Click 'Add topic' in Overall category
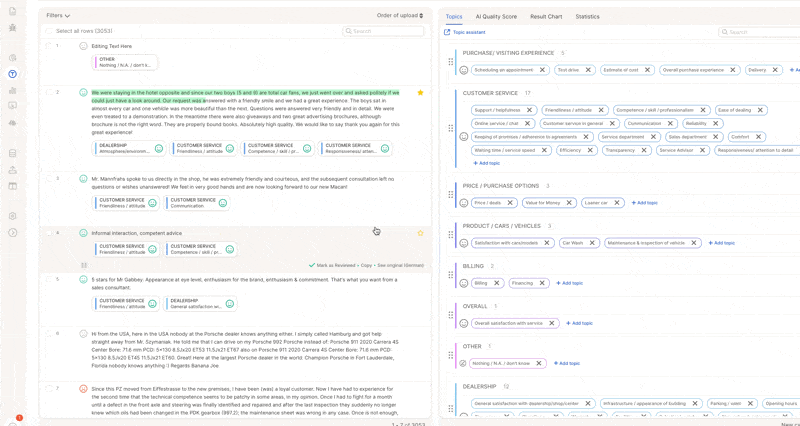Screen dimensions: 800x426 coord(579,323)
